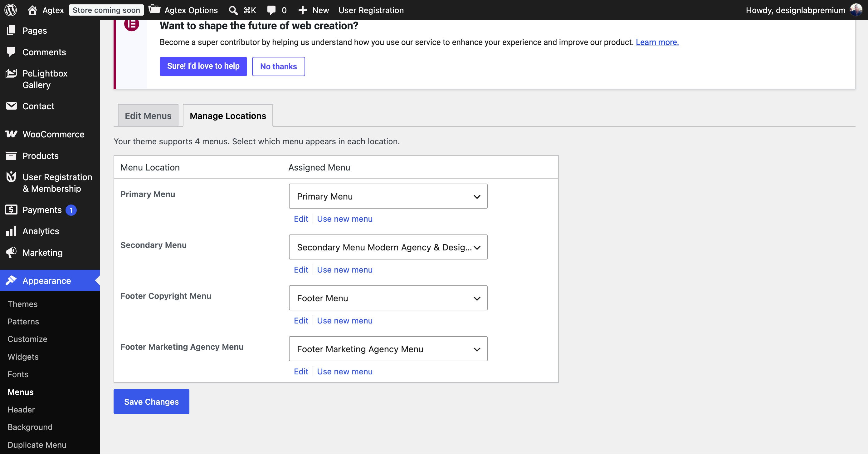Click the PeLightbox Gallery icon
This screenshot has width=868, height=454.
[x=11, y=73]
